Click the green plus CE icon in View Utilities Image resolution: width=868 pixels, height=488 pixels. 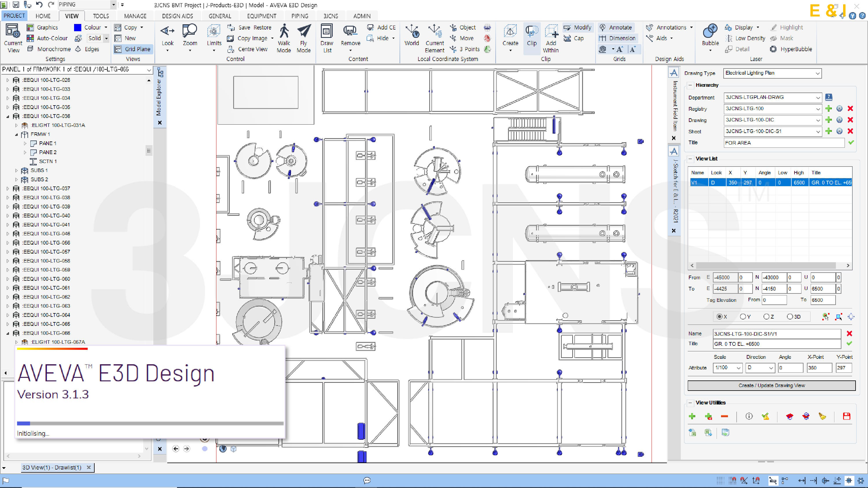[708, 416]
